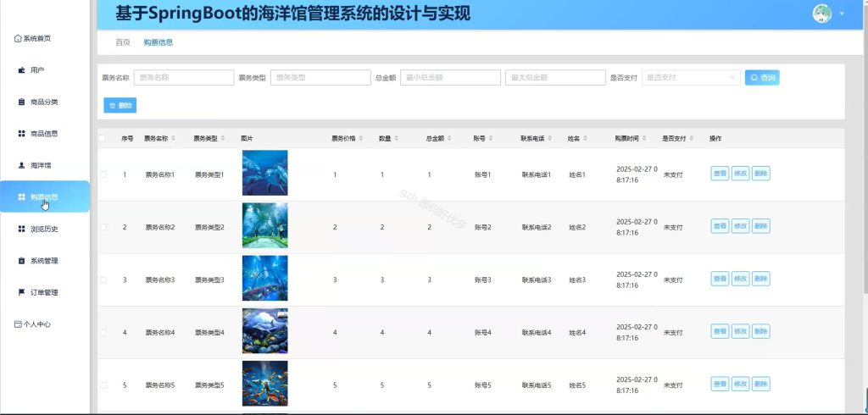Image resolution: width=868 pixels, height=415 pixels.
Task: Check the row 3 checkbox
Action: [x=103, y=280]
